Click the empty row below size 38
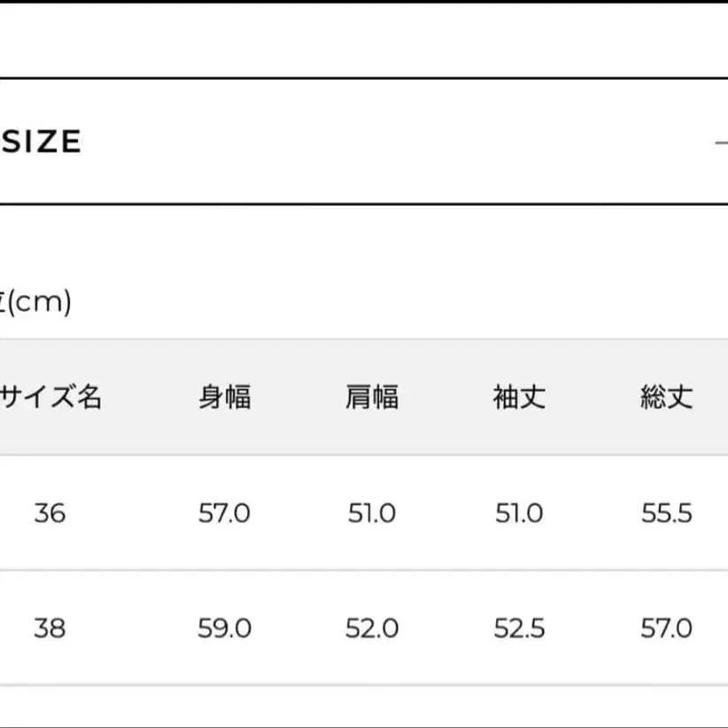 pos(363,709)
